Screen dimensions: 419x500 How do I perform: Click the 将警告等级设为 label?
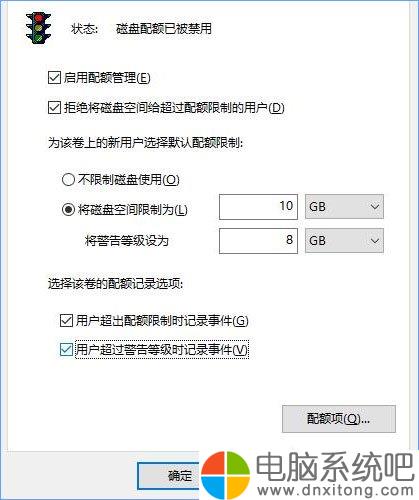click(127, 241)
